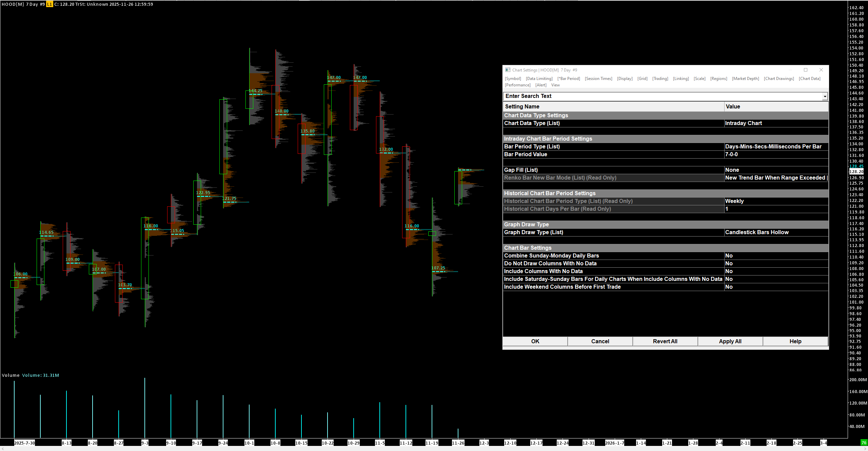Open the View menu in Chart Settings
Image resolution: width=868 pixels, height=451 pixels.
pyautogui.click(x=555, y=85)
